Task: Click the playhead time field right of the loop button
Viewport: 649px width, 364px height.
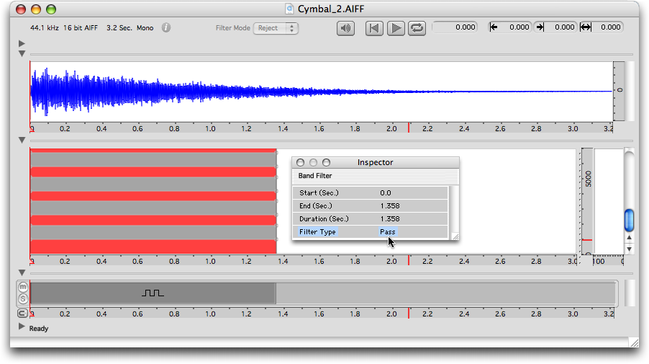Action: 454,27
